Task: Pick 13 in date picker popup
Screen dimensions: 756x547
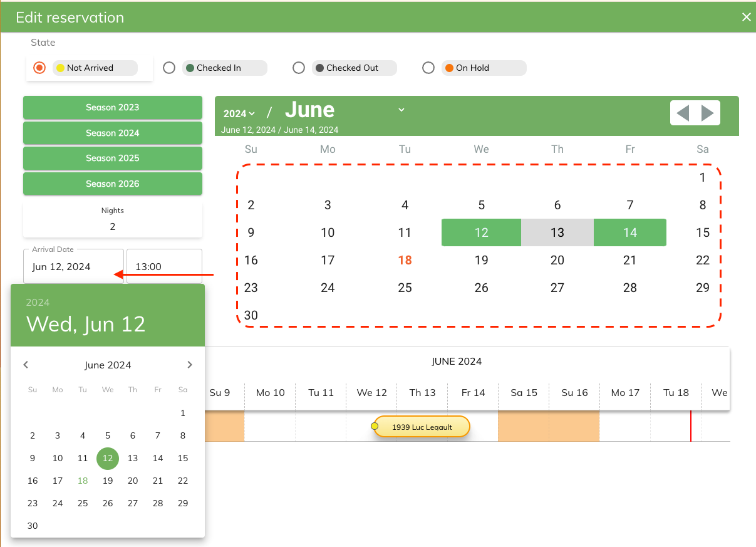Action: point(133,458)
